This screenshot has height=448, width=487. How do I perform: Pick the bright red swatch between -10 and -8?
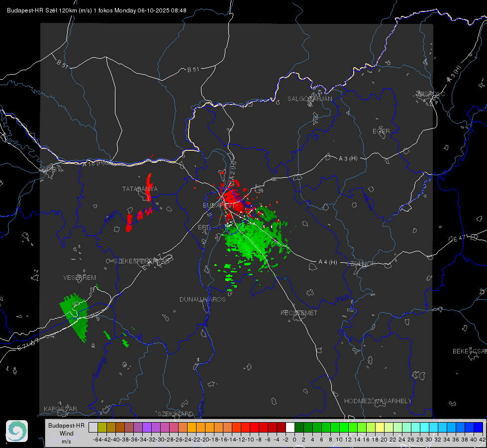(254, 427)
